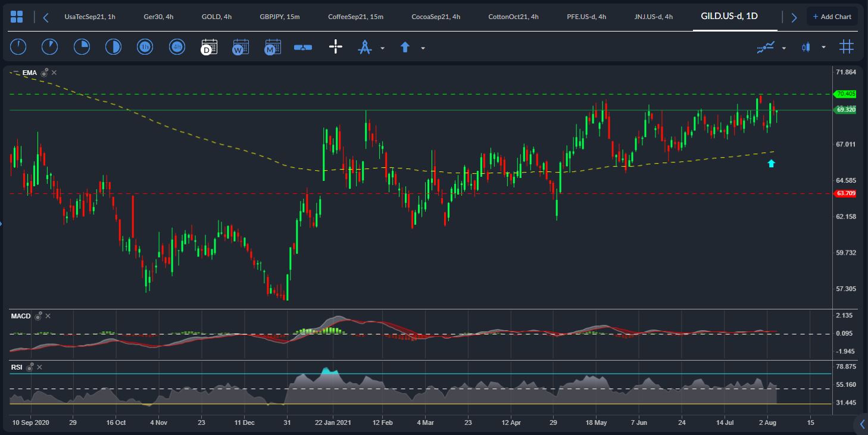Activate the crosshair cursor tool
Image resolution: width=868 pixels, height=435 pixels.
coord(336,47)
